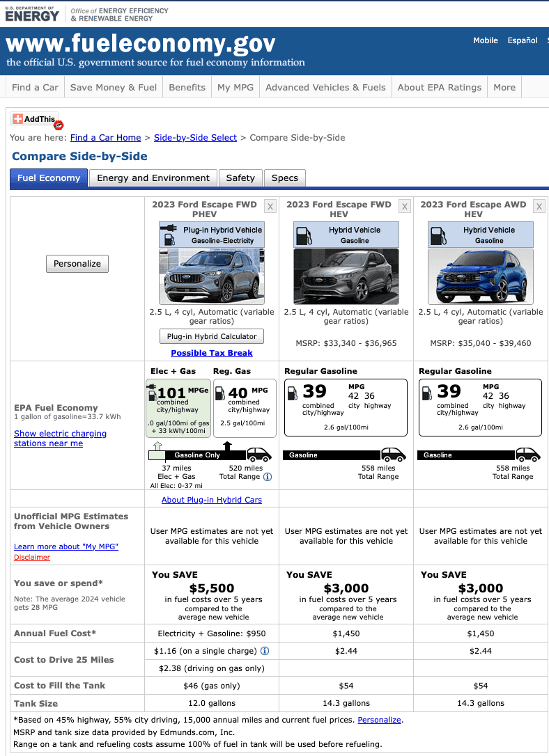Viewport: 549px width, 756px height.
Task: Show electric charging stations near me
Action: (61, 439)
